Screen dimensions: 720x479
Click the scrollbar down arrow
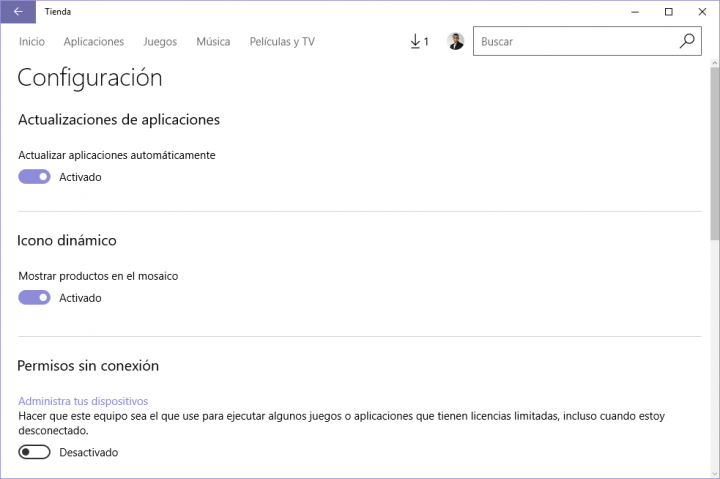pyautogui.click(x=714, y=473)
